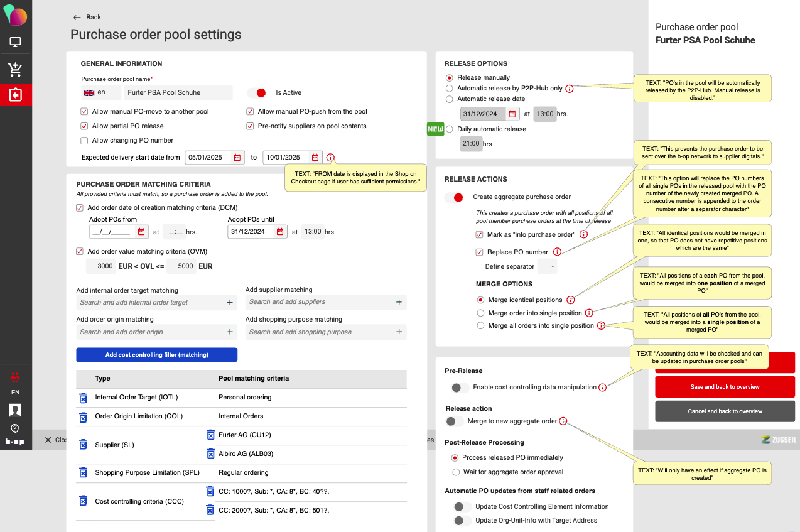Toggle the Is Active switch
Viewport: 800px width, 532px height.
257,93
